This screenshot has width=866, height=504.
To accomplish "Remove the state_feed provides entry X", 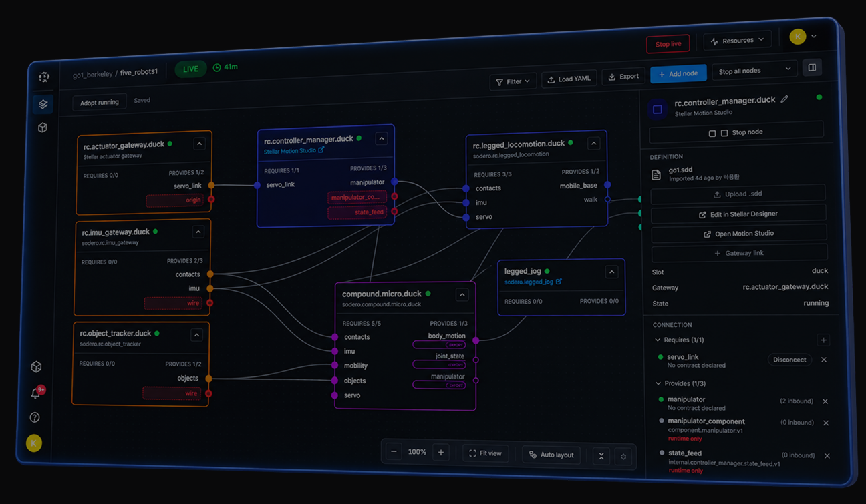I will coord(827,456).
